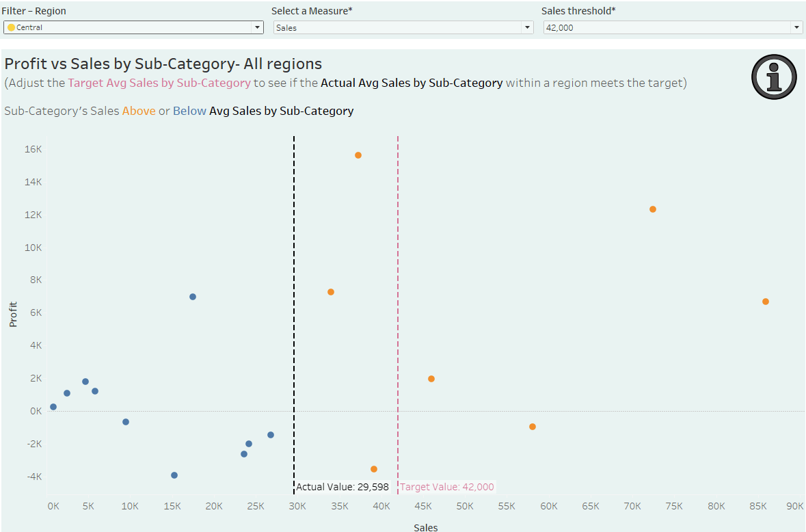The width and height of the screenshot is (806, 532).
Task: Open the Sales threshold dropdown arrow
Action: click(x=796, y=27)
